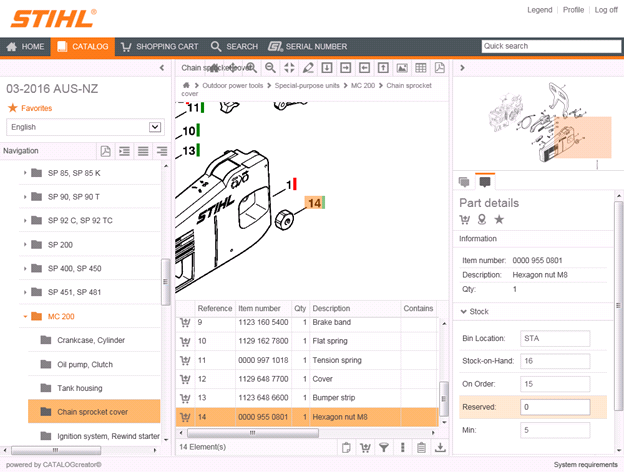Viewport: 624px width, 472px height.
Task: Click in the Quick search field
Action: coord(551,46)
